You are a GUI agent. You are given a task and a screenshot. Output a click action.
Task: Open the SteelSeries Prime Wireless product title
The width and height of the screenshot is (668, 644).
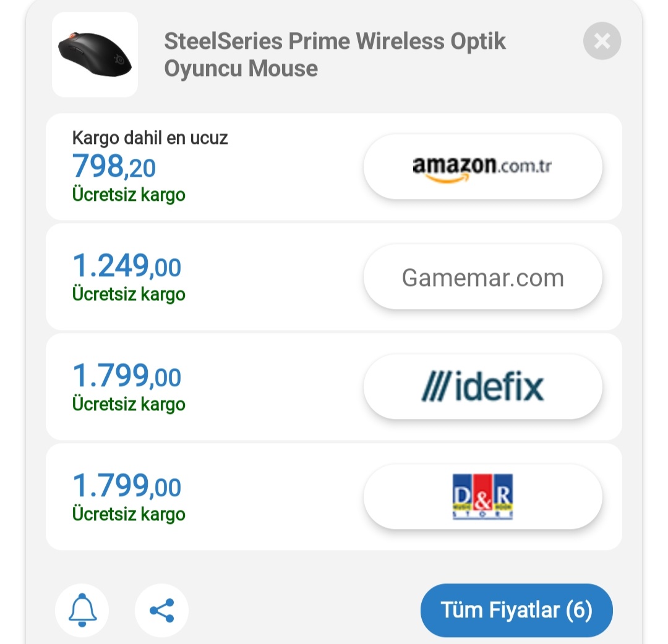[x=335, y=54]
